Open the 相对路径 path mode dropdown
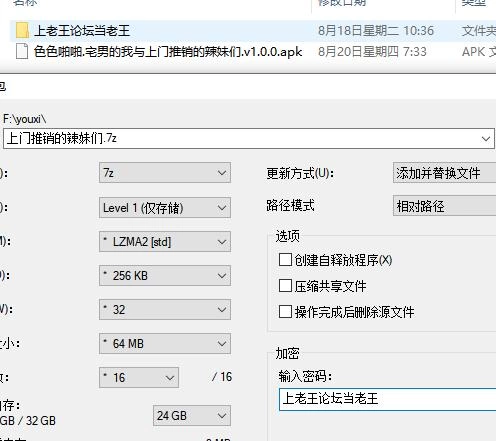 click(x=444, y=206)
